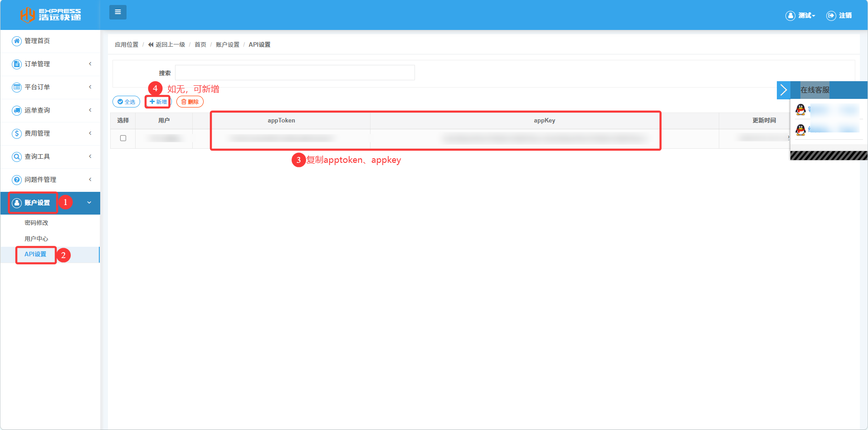This screenshot has width=868, height=430.
Task: Click the back arrows icon in breadcrumb
Action: tap(151, 44)
